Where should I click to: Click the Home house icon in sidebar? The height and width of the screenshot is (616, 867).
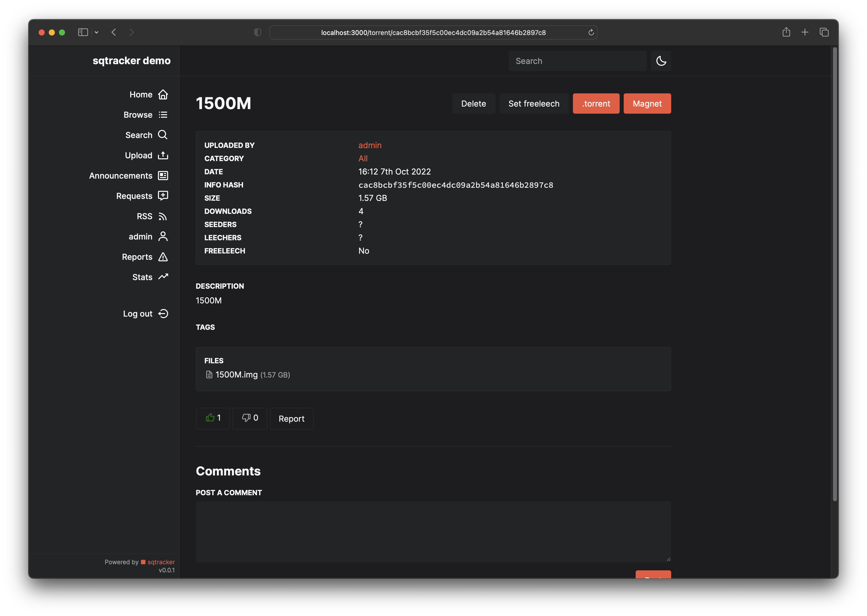pos(163,94)
